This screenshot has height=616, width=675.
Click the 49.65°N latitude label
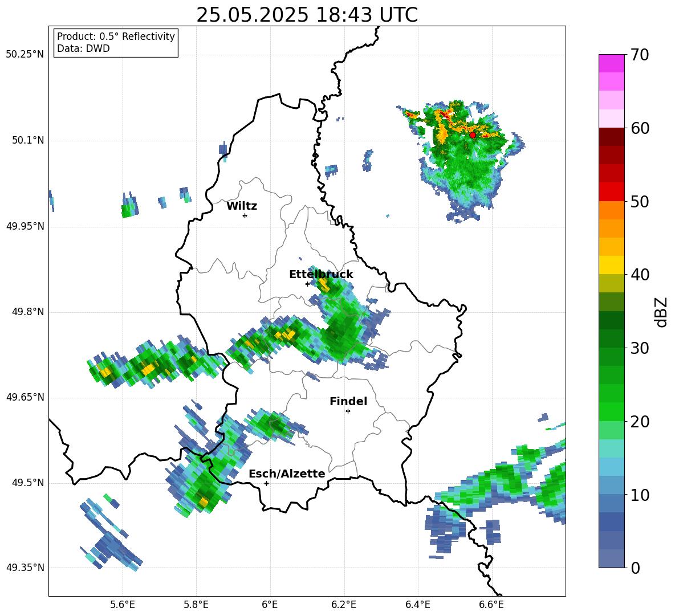[25, 397]
